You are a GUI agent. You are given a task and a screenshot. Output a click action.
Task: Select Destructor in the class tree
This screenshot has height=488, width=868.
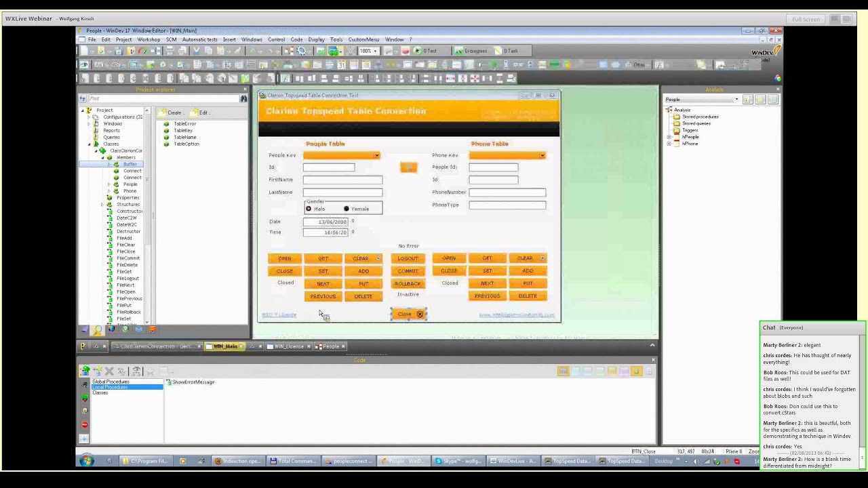128,232
